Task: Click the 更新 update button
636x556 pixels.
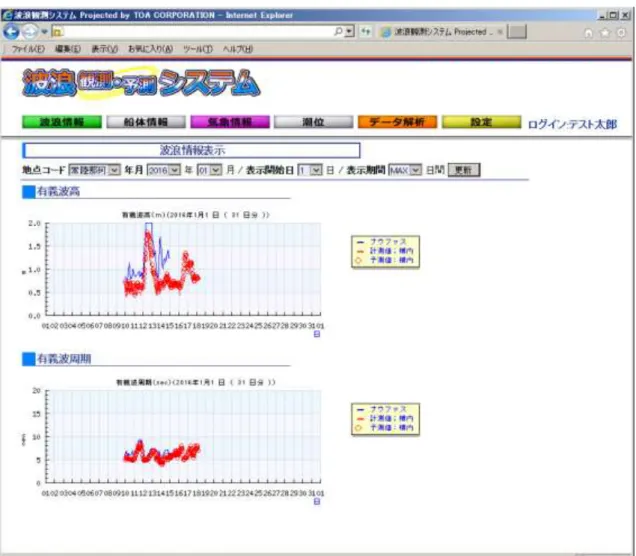Action: [x=464, y=170]
